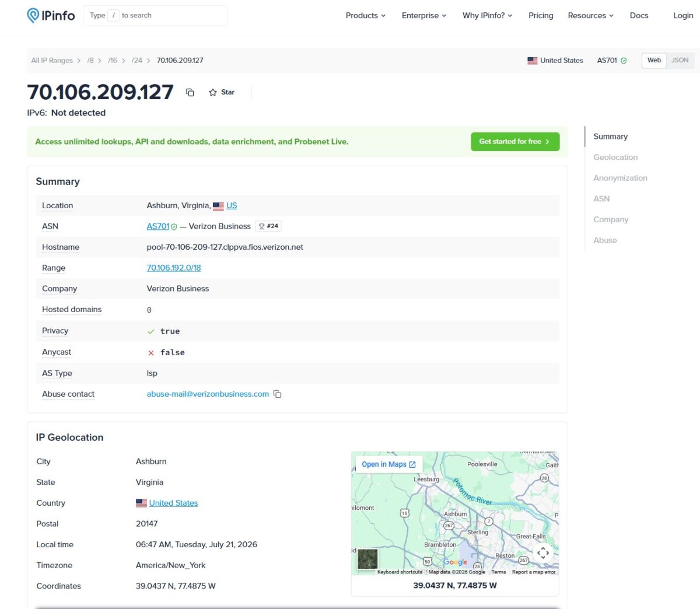Open the /24 breadcrumb
This screenshot has height=609, width=700.
[x=137, y=61]
